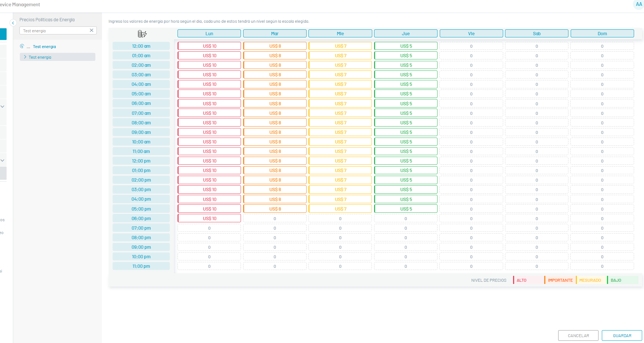Edit the Jue 05:00 pm US$ 5 cell
This screenshot has width=644, height=343.
coord(406,209)
